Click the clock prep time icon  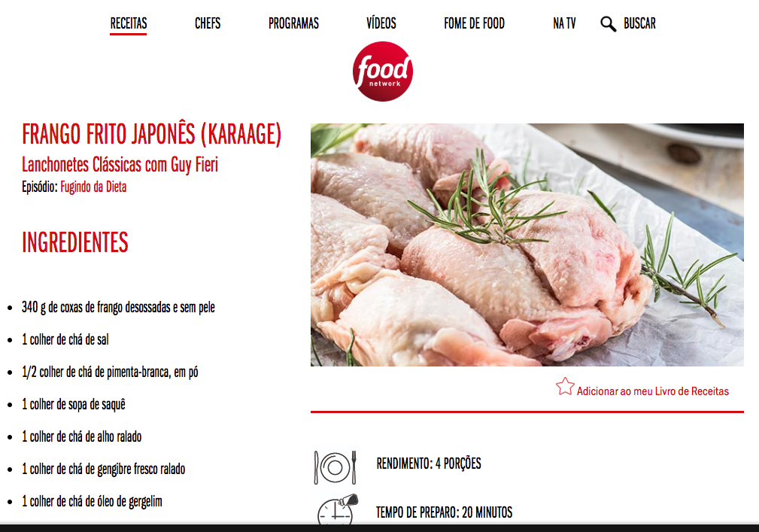tap(338, 509)
